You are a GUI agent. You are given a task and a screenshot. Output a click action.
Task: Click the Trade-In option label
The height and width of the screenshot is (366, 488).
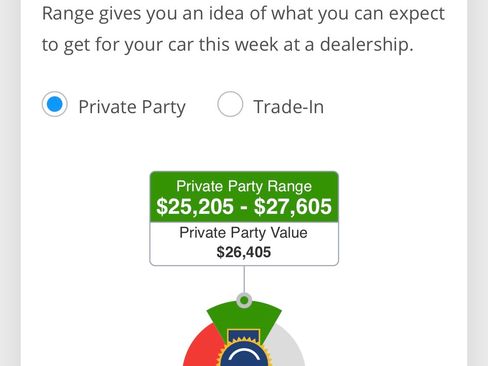[x=289, y=107]
